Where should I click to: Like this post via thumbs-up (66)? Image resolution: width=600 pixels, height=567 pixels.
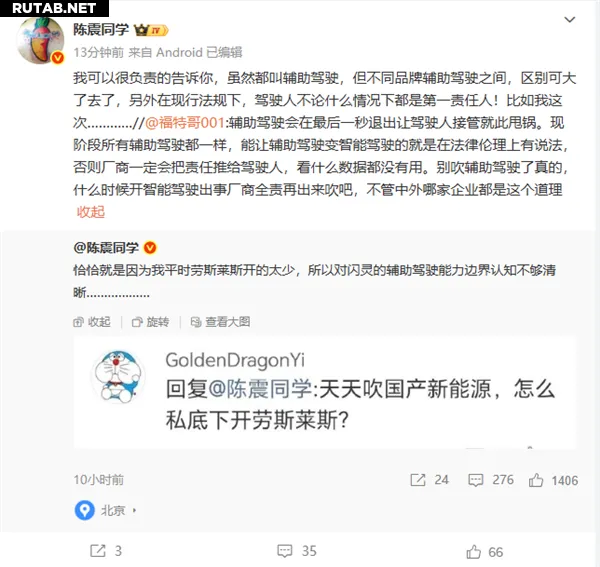pos(473,552)
